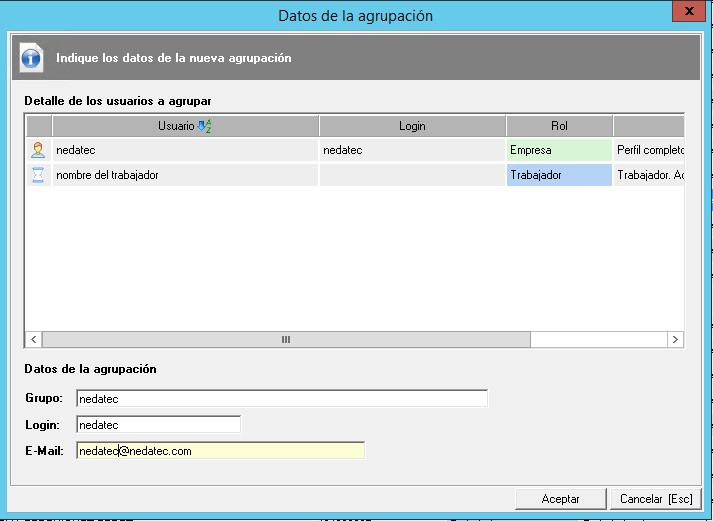Screen dimensions: 713x521
Task: Focus the Grupo text field
Action: (281, 398)
